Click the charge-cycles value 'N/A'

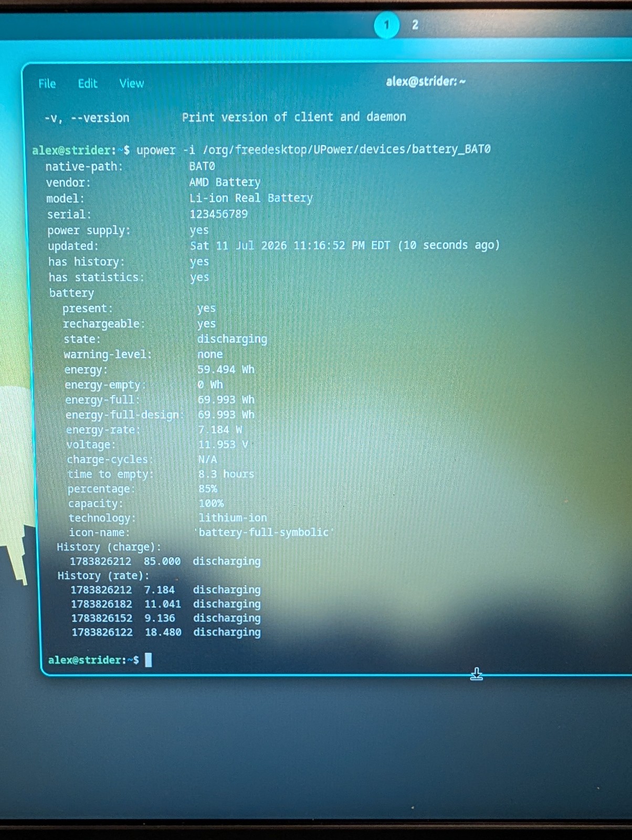coord(208,459)
